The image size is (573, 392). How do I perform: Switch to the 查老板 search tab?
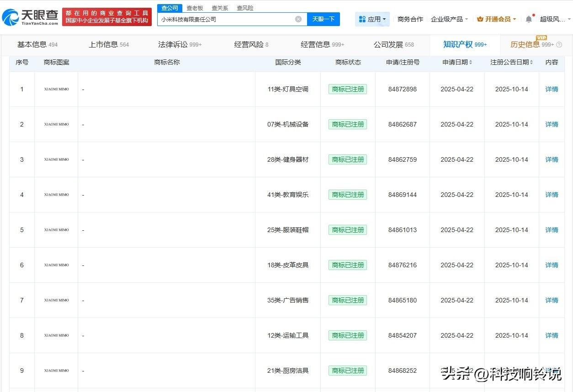click(x=195, y=8)
